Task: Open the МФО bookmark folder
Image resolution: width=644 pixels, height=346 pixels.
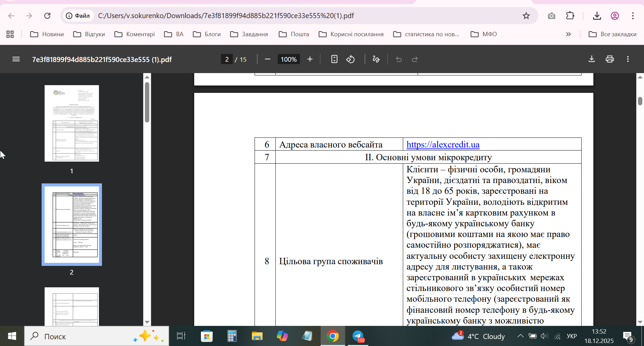Action: point(484,34)
